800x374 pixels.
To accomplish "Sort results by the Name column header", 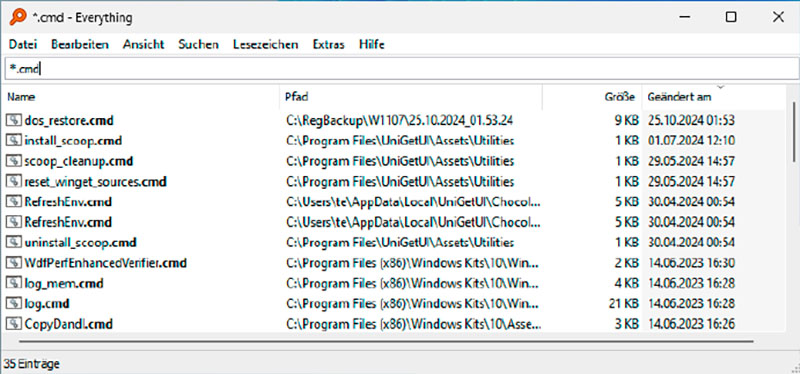I will [x=141, y=97].
